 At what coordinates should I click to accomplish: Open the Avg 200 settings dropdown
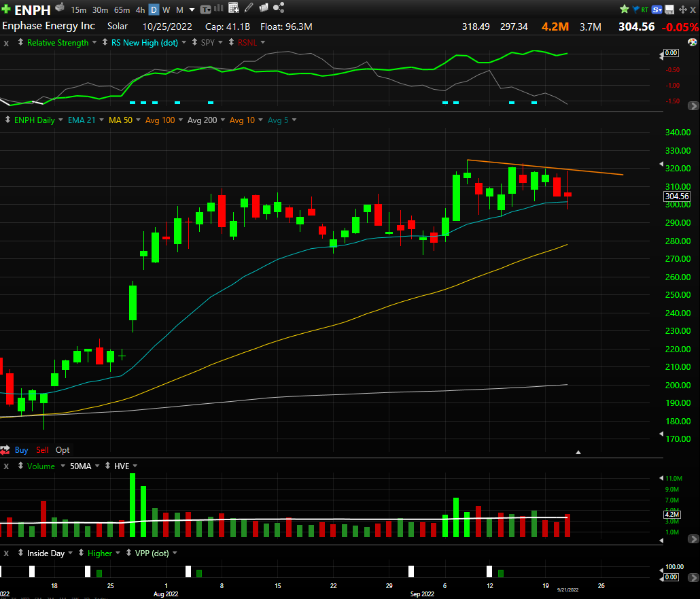pos(223,120)
